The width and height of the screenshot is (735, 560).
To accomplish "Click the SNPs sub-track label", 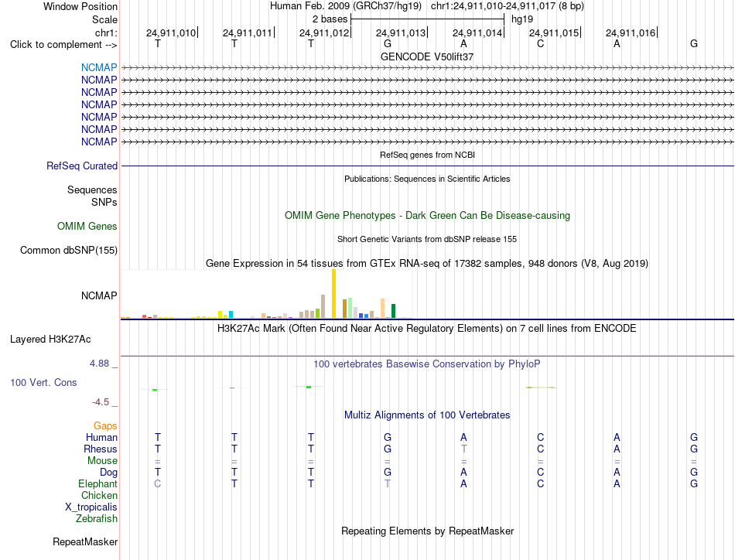I will point(104,202).
